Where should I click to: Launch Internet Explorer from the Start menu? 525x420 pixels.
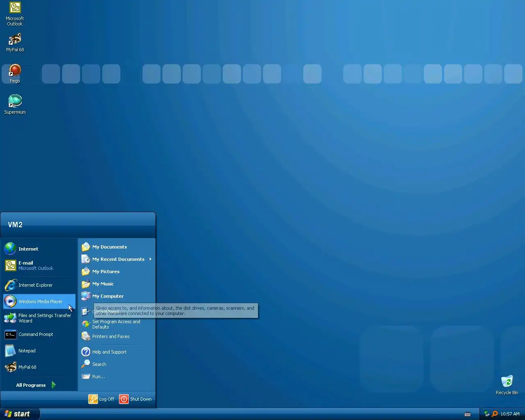click(x=39, y=285)
